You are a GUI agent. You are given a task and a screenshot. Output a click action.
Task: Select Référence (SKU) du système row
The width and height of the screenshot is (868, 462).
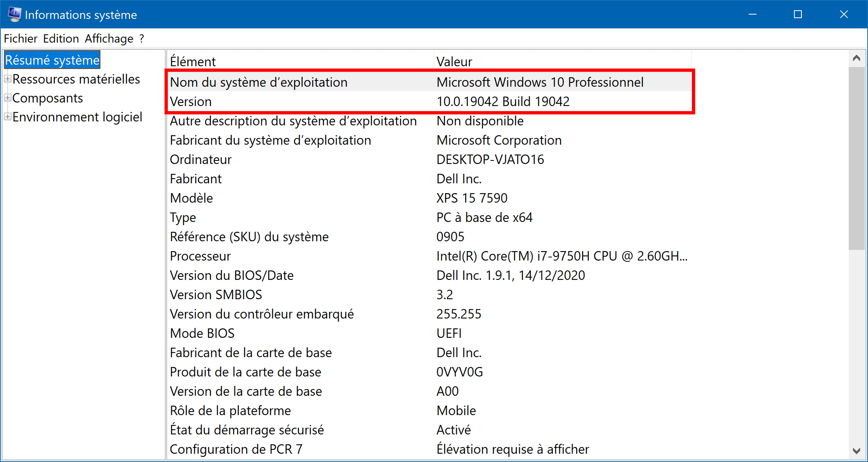pos(429,237)
